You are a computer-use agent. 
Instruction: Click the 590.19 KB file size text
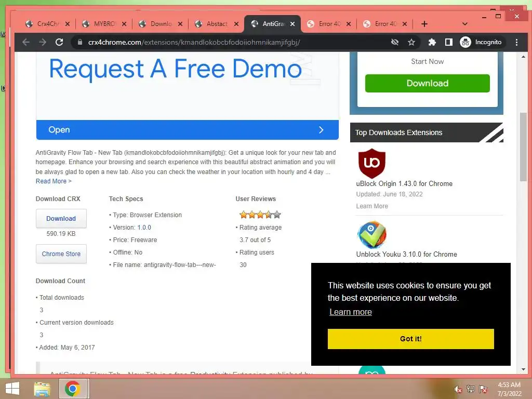tap(61, 234)
